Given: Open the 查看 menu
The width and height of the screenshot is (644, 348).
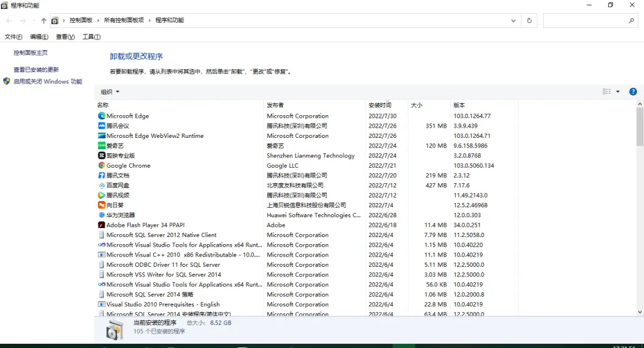Looking at the screenshot, I should tap(64, 36).
